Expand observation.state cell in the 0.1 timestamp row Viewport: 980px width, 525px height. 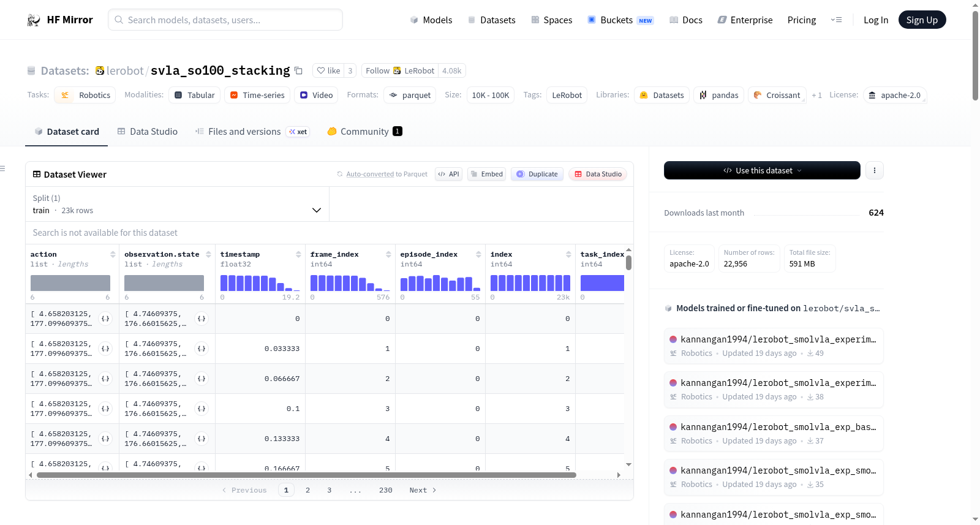click(x=201, y=409)
